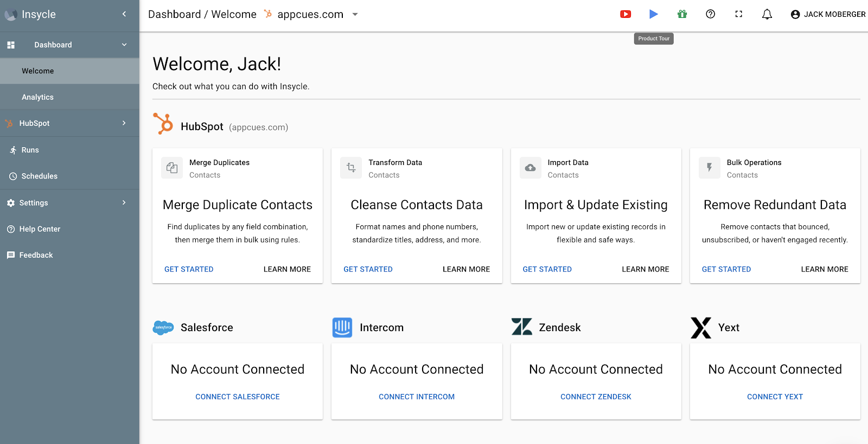Click the large HubSpot logo heading icon

(163, 124)
